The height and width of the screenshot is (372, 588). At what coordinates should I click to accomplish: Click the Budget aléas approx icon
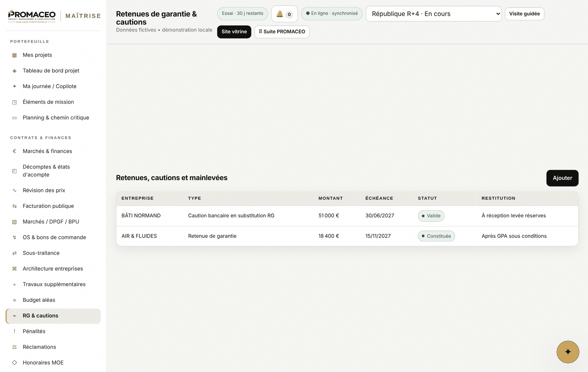tap(14, 300)
